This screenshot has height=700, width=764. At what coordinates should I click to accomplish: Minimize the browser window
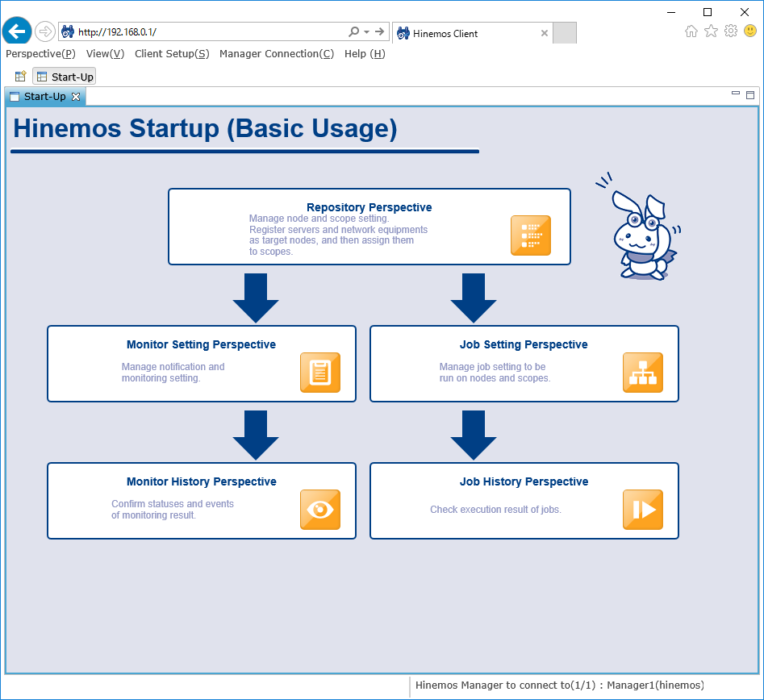click(x=671, y=12)
